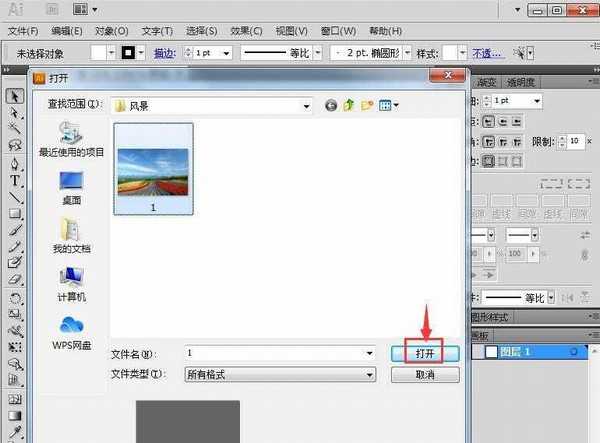Image resolution: width=600 pixels, height=443 pixels.
Task: Expand the 查找范围 folder dropdown
Action: (307, 105)
